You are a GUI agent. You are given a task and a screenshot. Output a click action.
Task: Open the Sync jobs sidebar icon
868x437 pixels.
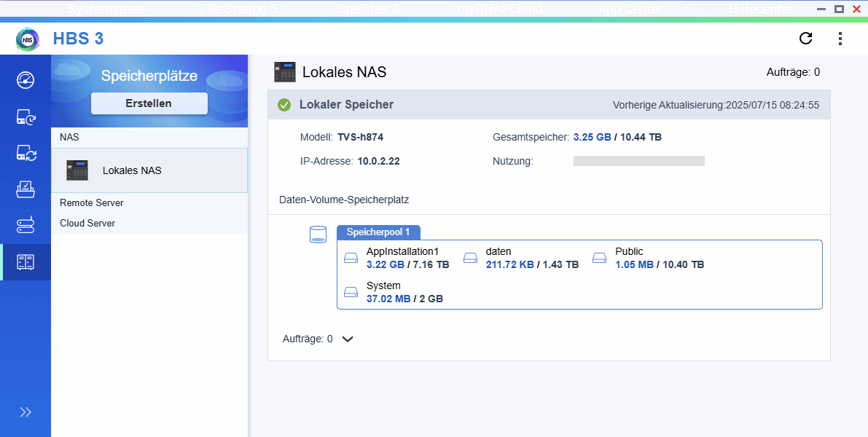(x=26, y=153)
